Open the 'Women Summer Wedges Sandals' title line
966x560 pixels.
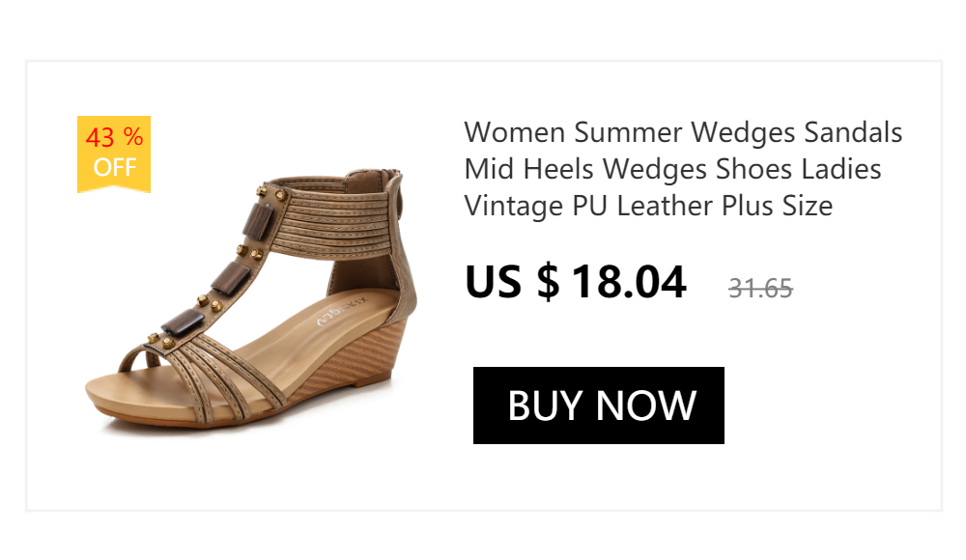[x=683, y=133]
